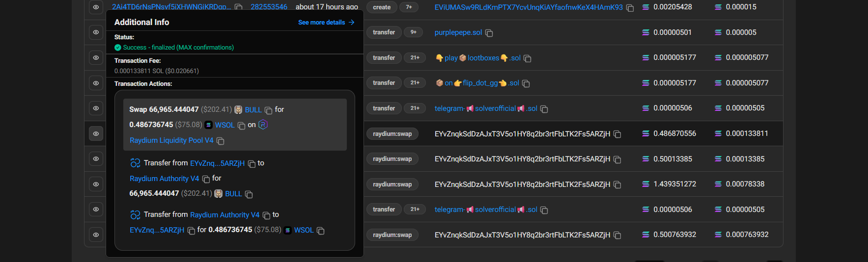Open purplepepe.sol account link

tap(458, 32)
